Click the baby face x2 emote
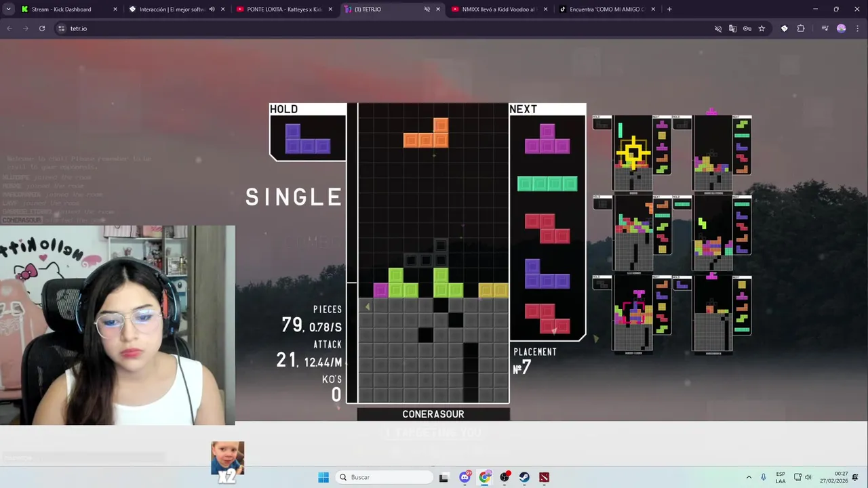This screenshot has height=488, width=868. [227, 462]
